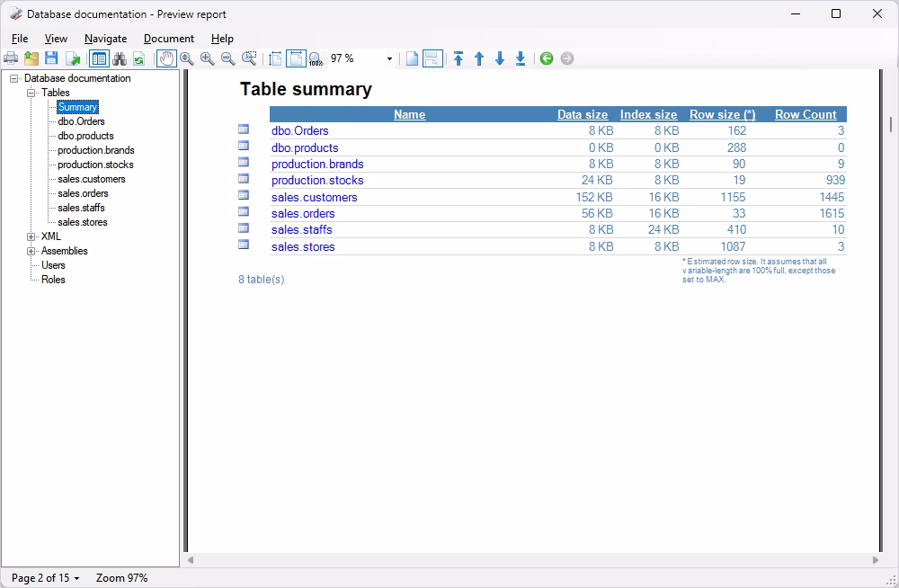Screen dimensions: 899x588
Task: Open the dbo.products link in the table
Action: tap(305, 148)
